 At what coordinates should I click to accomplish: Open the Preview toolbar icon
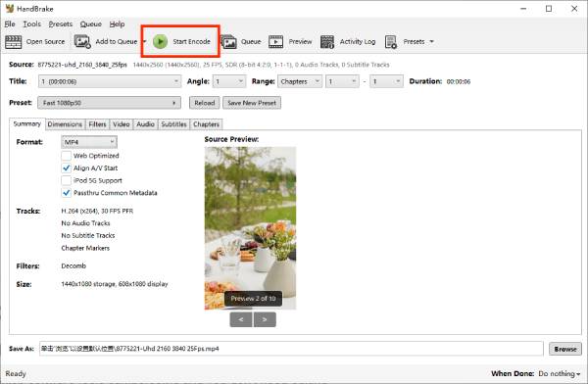275,41
